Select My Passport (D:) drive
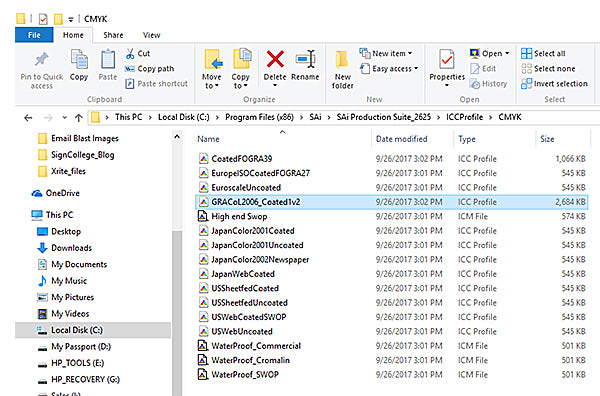The height and width of the screenshot is (396, 600). (74, 347)
